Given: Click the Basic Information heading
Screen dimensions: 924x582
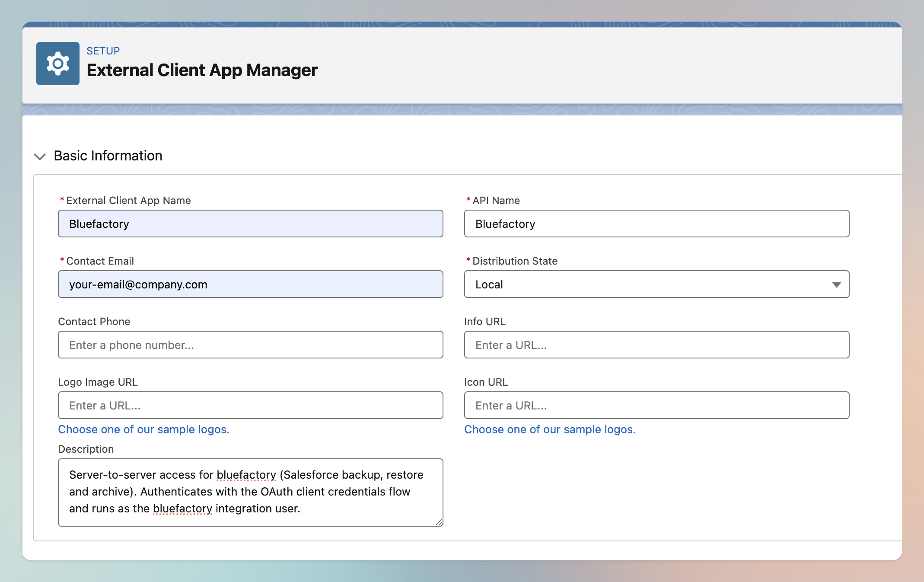Looking at the screenshot, I should point(108,156).
